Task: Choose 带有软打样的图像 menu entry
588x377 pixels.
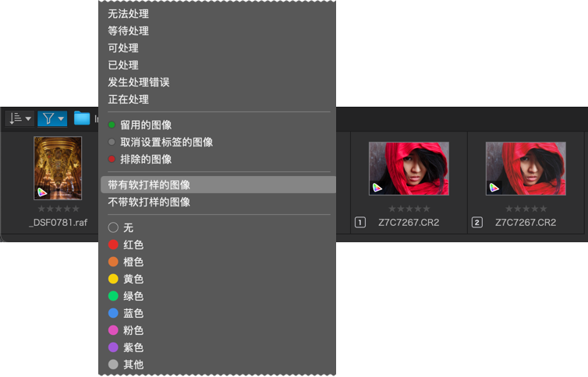Action: (x=218, y=185)
